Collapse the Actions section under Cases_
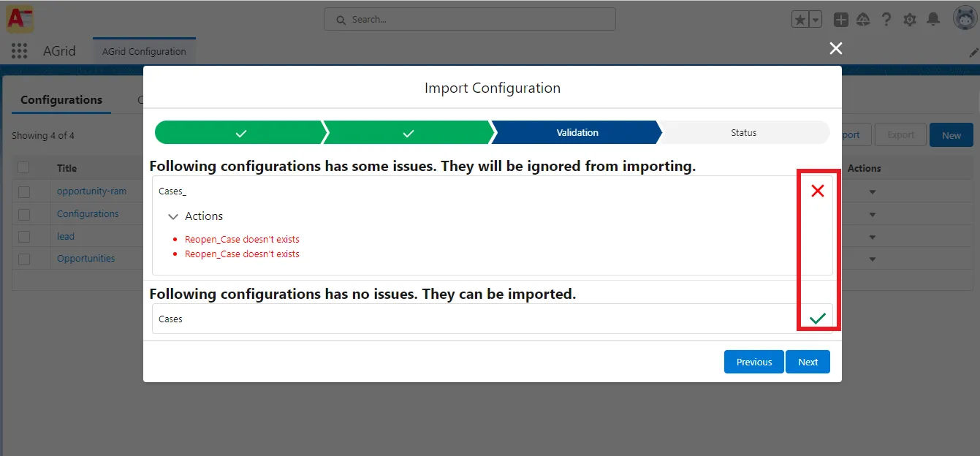The height and width of the screenshot is (456, 980). 173,216
